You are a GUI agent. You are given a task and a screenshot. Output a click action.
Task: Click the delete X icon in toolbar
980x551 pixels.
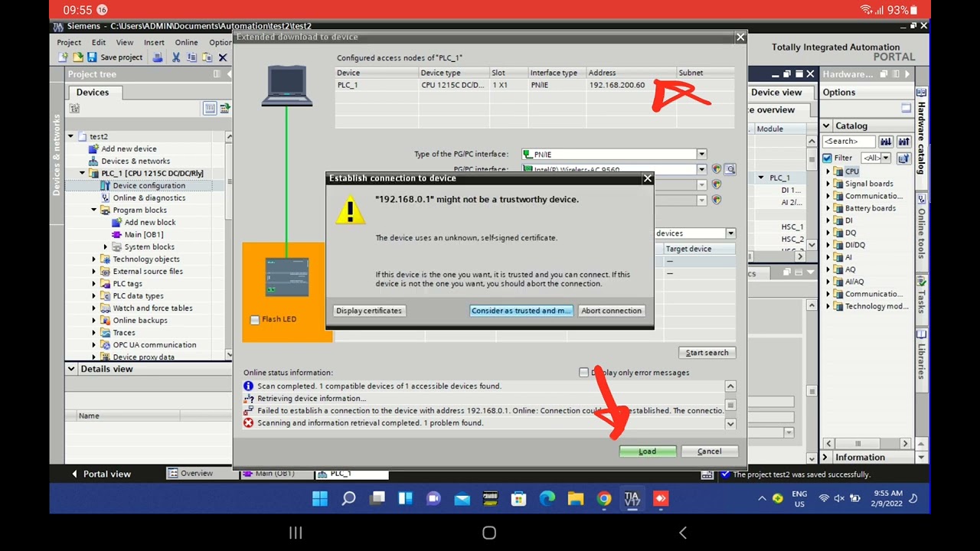(x=223, y=57)
